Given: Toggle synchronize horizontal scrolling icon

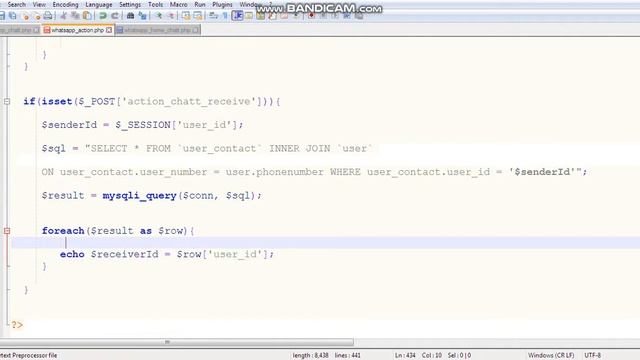Looking at the screenshot, I should [x=198, y=16].
